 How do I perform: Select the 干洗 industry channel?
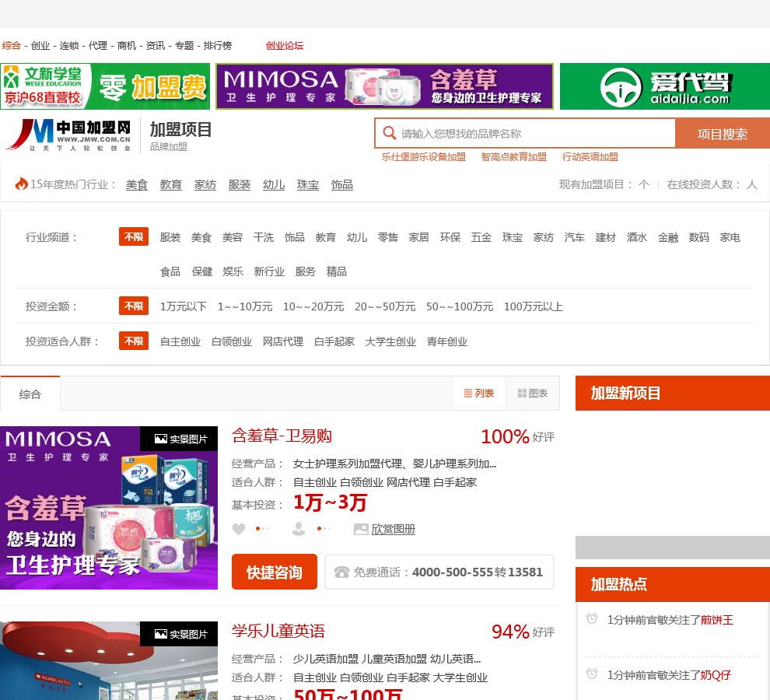[264, 237]
